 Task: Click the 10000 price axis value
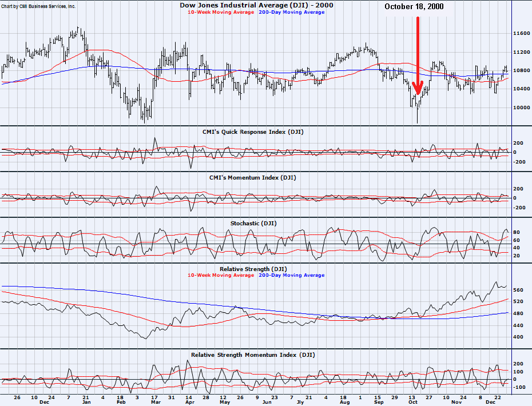[522, 108]
